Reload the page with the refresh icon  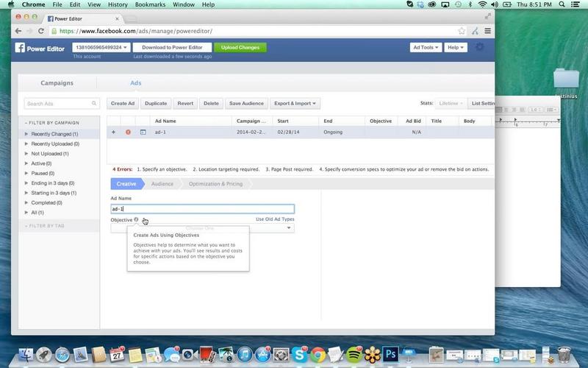[41, 31]
